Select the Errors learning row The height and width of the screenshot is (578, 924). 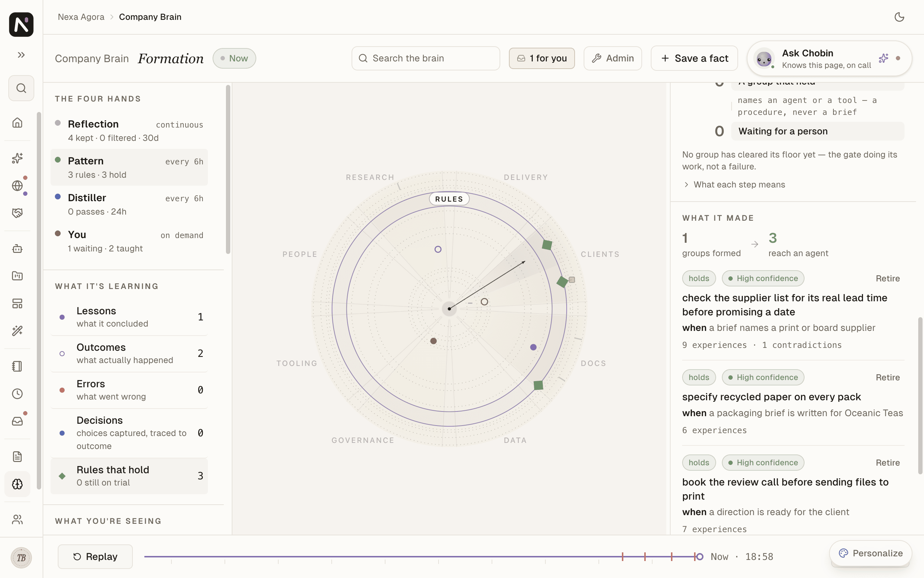pos(129,390)
